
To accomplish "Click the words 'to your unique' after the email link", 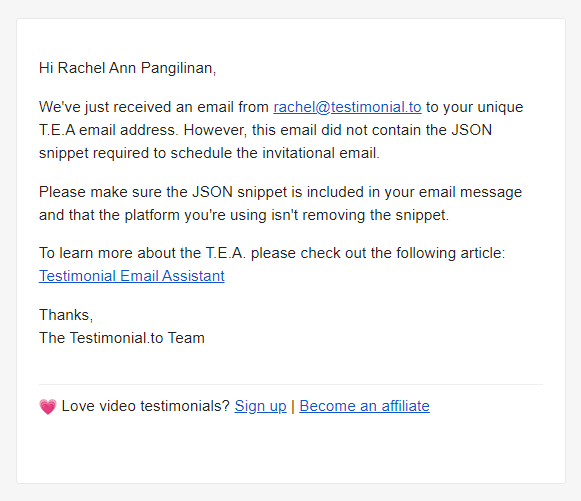I will coord(474,107).
